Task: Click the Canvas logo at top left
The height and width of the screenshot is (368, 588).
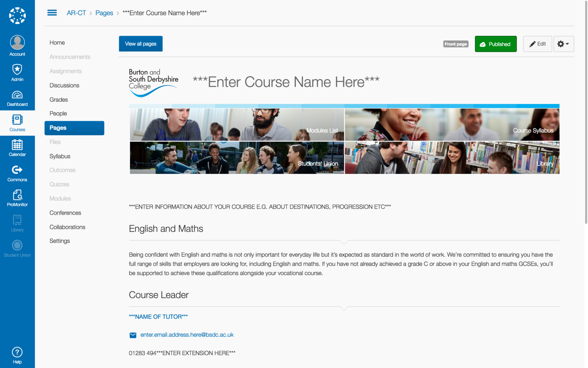Action: (17, 16)
